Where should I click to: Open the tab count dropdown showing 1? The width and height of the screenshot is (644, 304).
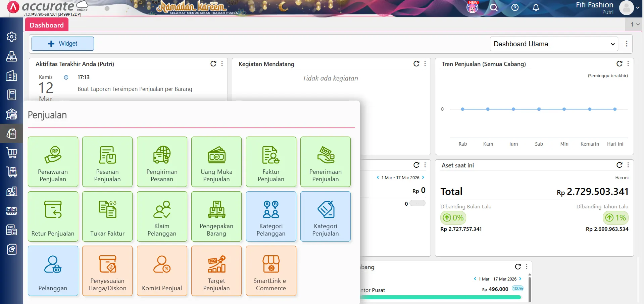point(635,24)
